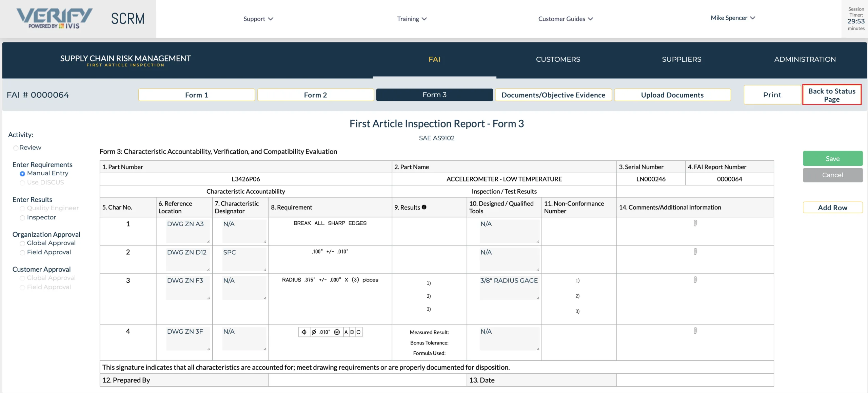The height and width of the screenshot is (393, 868).
Task: Edit Characteristic Designator N/A field in row 3
Action: coord(244,288)
